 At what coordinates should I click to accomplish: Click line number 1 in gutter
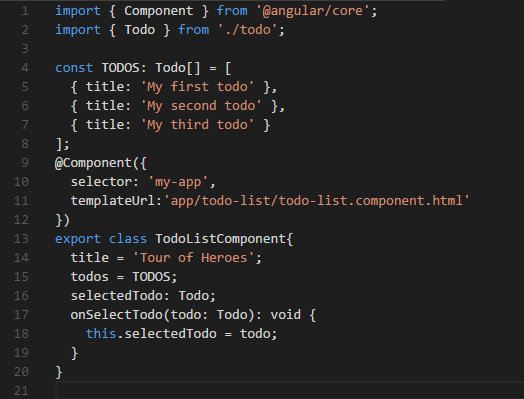click(x=25, y=11)
